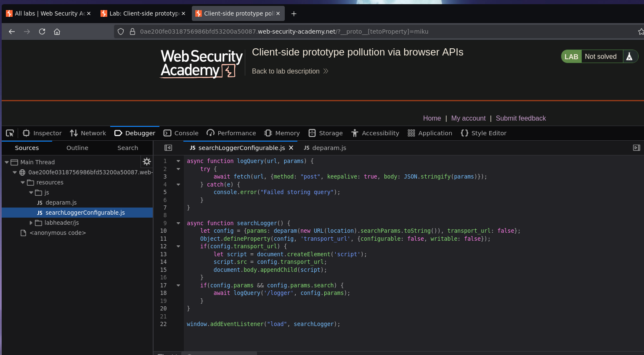The image size is (644, 355).
Task: Set a breakpoint on line 10
Action: point(164,231)
